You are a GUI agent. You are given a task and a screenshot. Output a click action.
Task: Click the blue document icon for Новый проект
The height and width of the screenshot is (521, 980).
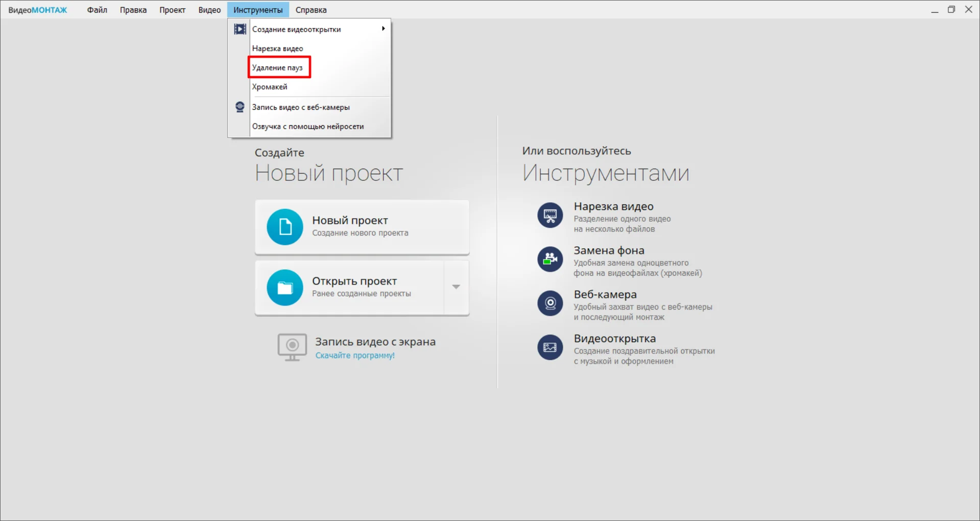click(x=285, y=227)
